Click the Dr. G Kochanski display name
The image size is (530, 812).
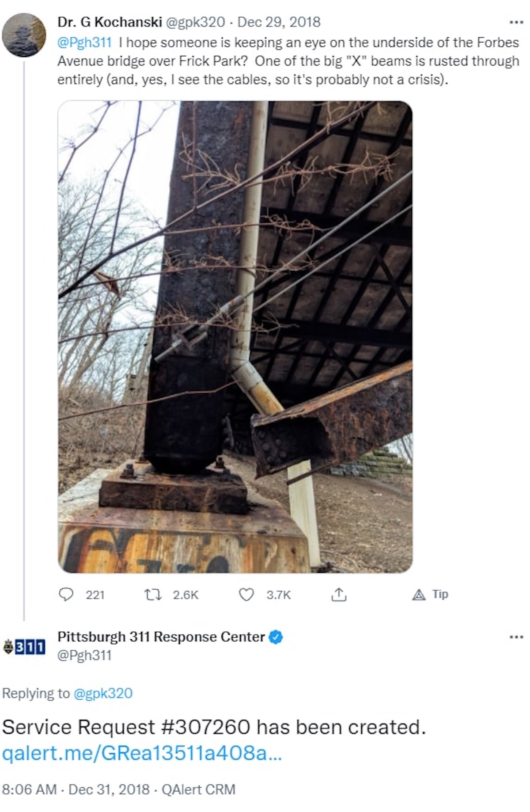click(110, 22)
